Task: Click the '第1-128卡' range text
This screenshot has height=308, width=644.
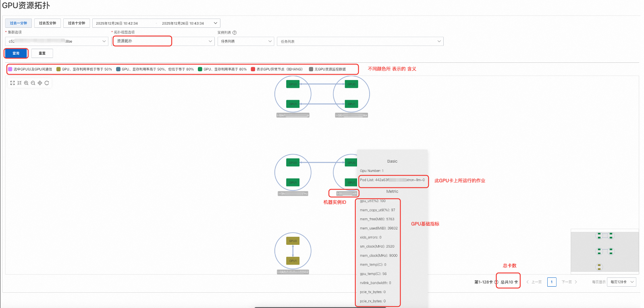Action: [x=484, y=282]
